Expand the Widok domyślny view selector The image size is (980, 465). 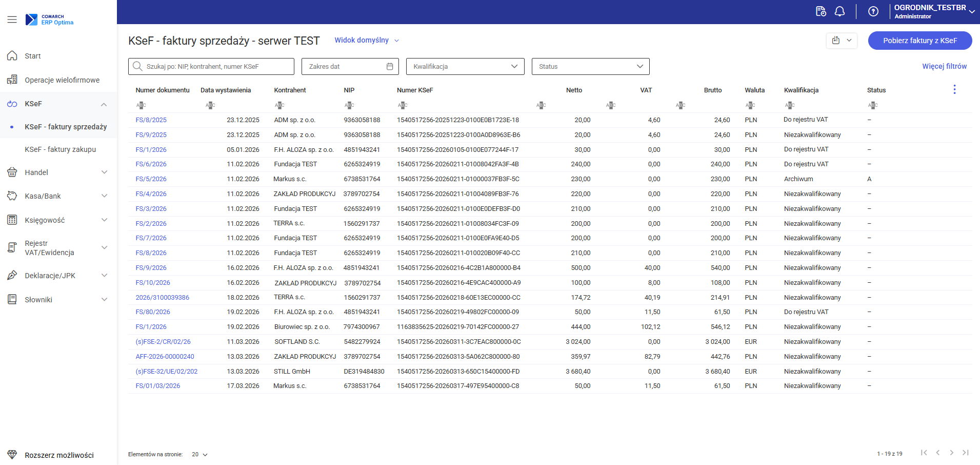[x=366, y=41]
